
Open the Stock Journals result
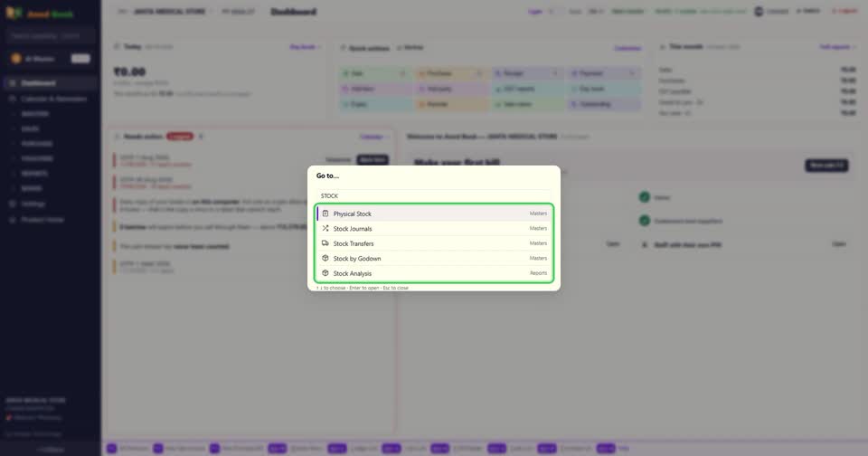(434, 228)
